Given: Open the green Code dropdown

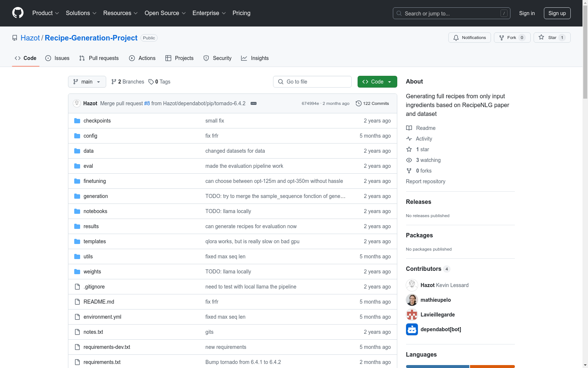Looking at the screenshot, I should [x=377, y=82].
